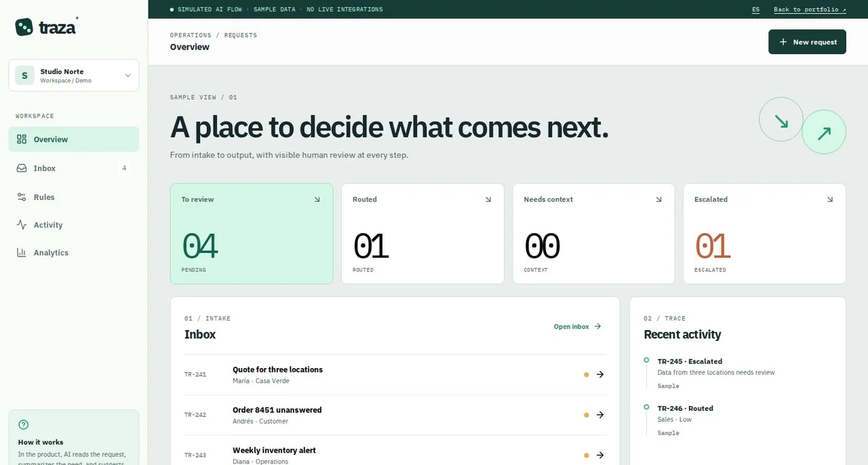Open the Routed card

(x=422, y=234)
